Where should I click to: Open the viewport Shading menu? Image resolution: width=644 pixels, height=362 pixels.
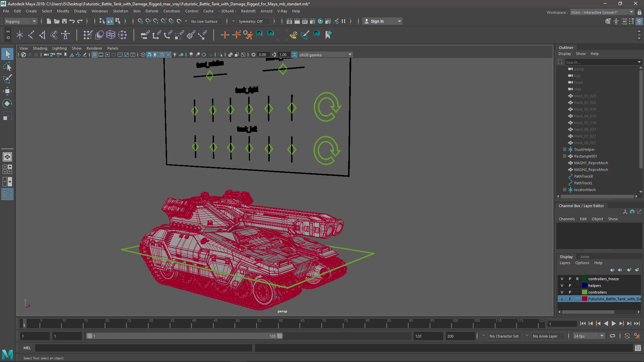(x=40, y=48)
